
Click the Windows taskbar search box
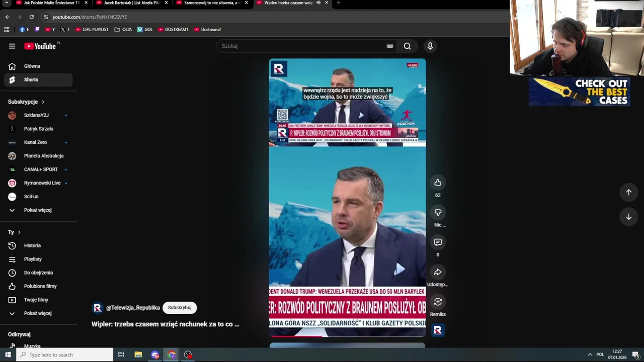64,355
